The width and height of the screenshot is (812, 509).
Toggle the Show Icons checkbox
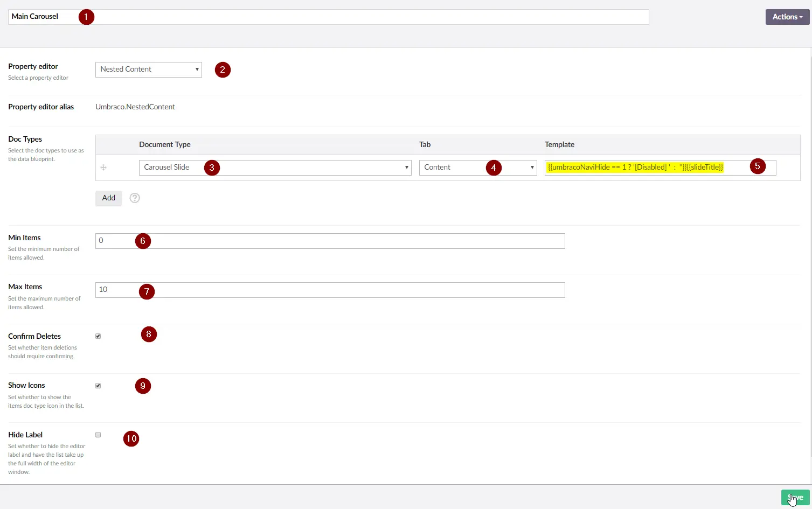pyautogui.click(x=98, y=386)
